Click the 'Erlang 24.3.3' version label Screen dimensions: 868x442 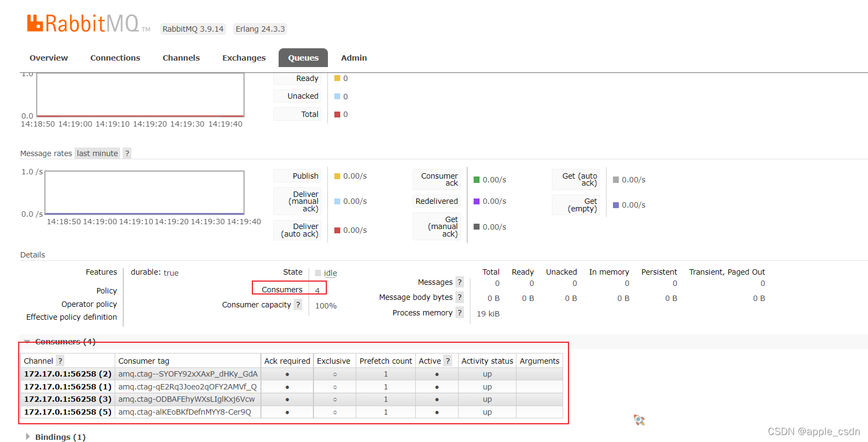pos(260,29)
